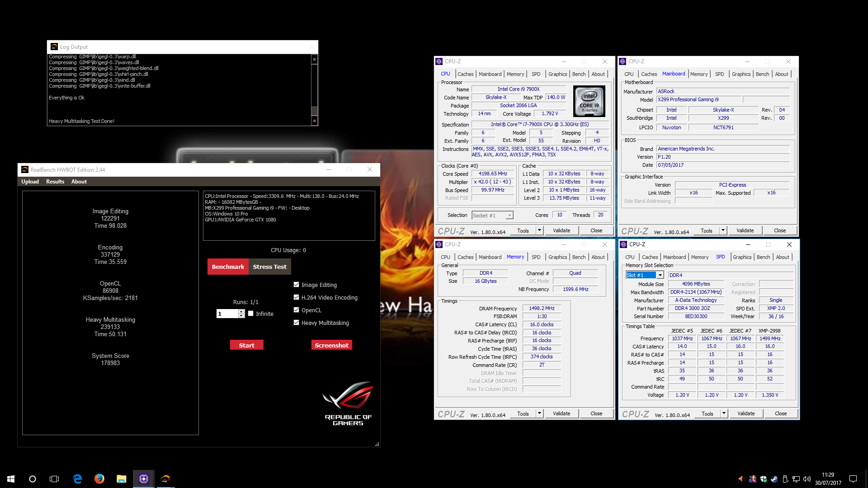Open Cortana search circle icon

pos(33,479)
